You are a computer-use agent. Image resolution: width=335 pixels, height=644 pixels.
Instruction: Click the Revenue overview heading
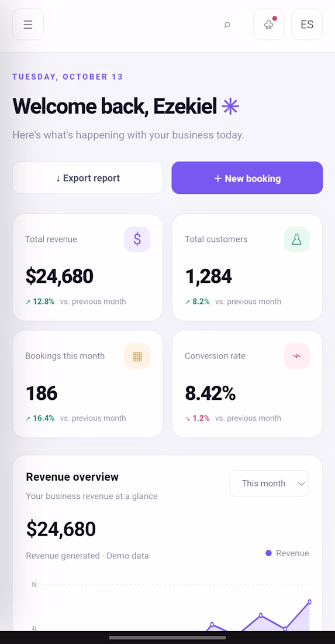click(x=72, y=477)
